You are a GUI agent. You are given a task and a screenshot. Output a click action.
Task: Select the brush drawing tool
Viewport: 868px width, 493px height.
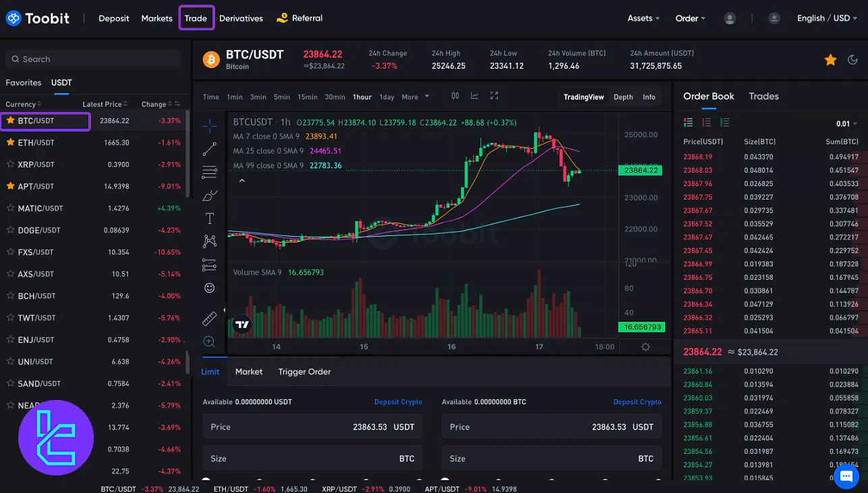tap(210, 196)
